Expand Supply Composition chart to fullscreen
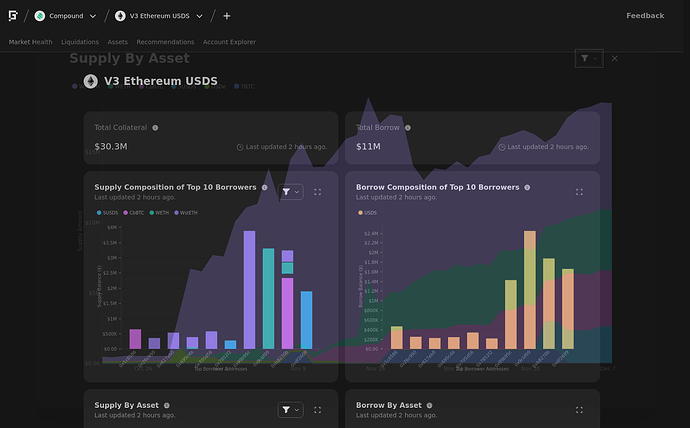This screenshot has height=428, width=690. tap(317, 192)
